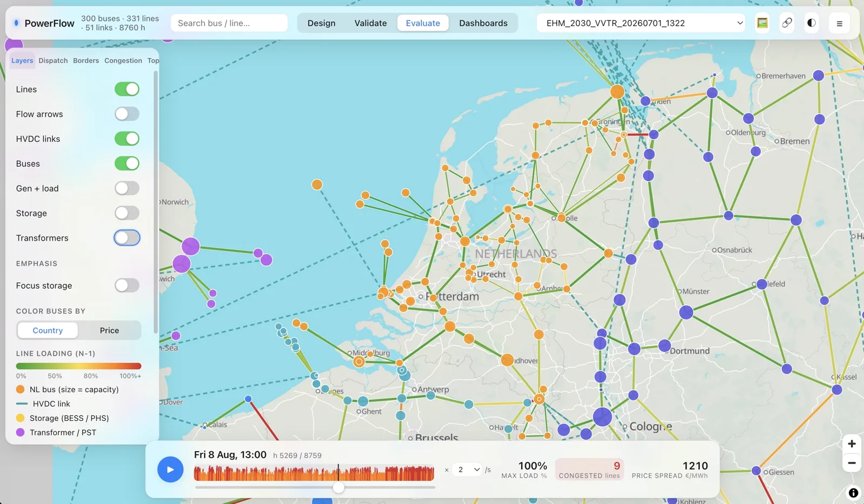Click the 1210 price spread value

(695, 466)
